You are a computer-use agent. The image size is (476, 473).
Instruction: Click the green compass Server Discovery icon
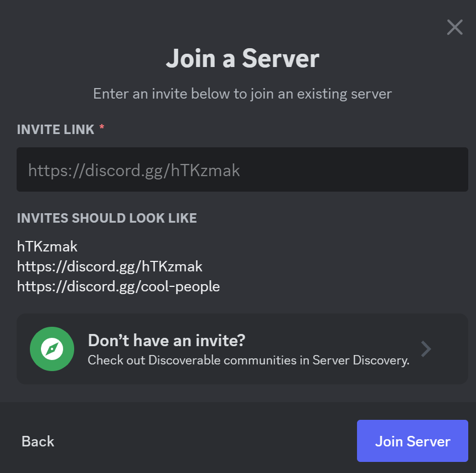pyautogui.click(x=52, y=349)
